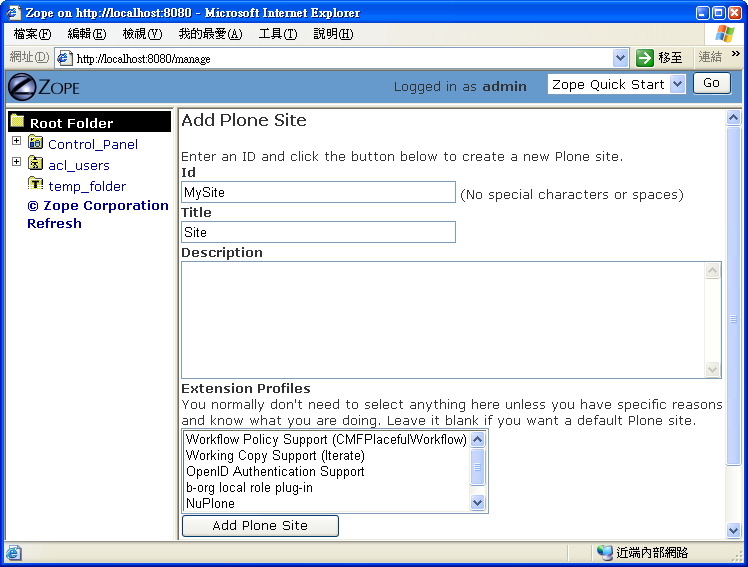This screenshot has height=567, width=748.
Task: Click the Go button in Zope header
Action: click(x=712, y=83)
